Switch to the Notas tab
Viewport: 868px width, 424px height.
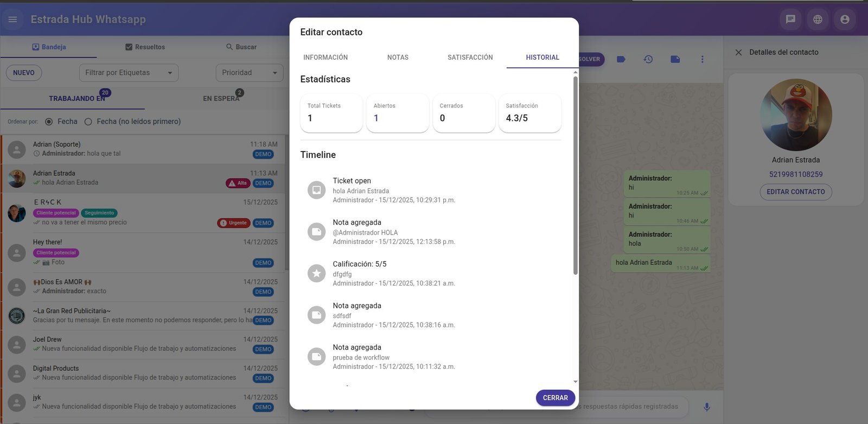coord(398,58)
